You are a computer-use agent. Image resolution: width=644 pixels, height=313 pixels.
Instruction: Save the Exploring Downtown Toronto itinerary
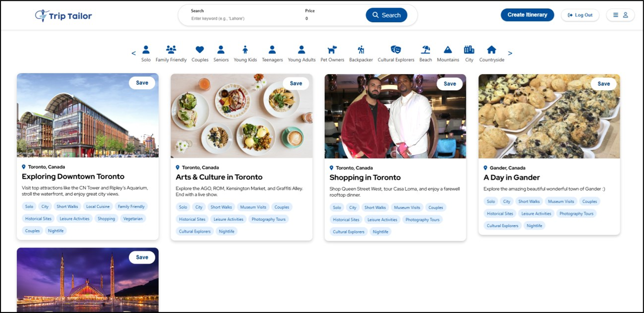coord(142,83)
